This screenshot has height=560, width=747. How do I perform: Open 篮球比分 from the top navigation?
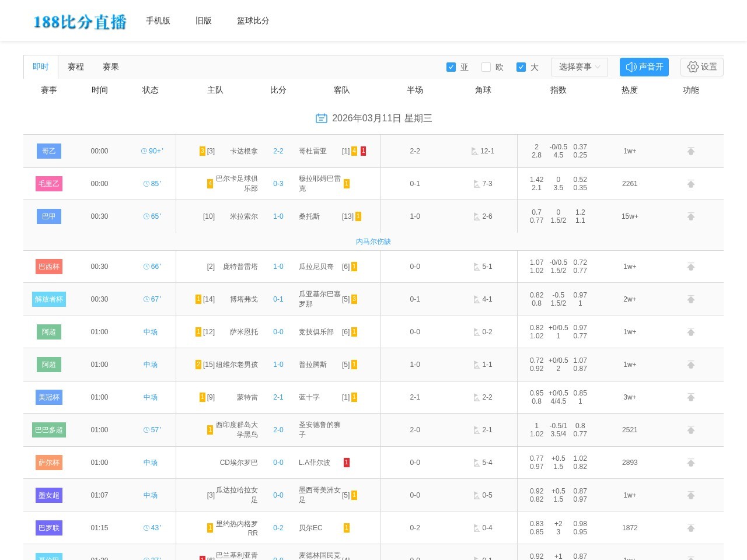click(253, 20)
